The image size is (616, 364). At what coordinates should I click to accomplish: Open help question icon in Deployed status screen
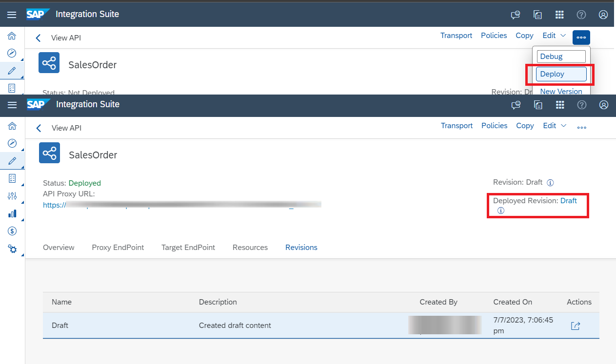(581, 105)
